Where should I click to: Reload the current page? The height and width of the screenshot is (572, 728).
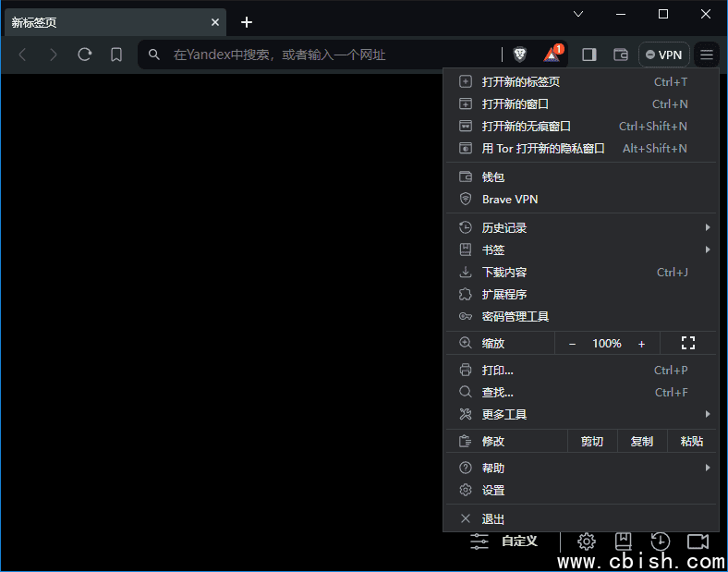coord(85,55)
